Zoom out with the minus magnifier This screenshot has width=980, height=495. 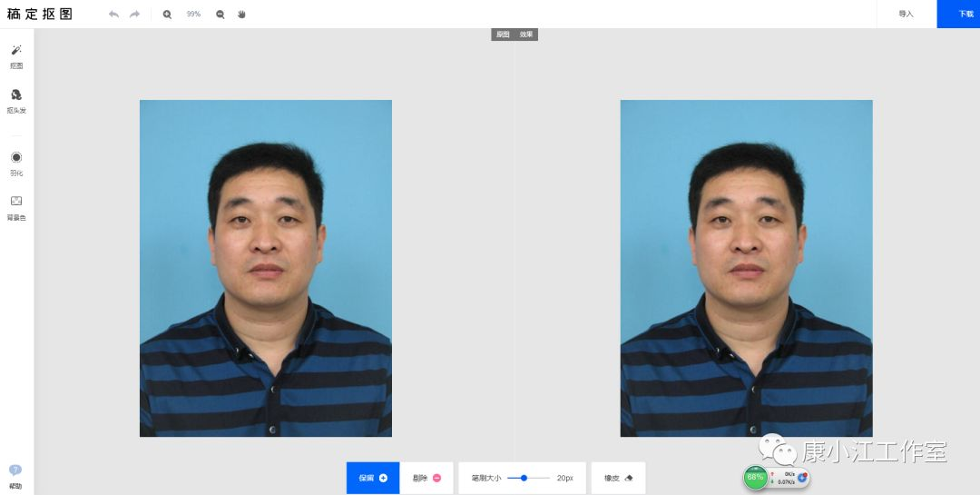tap(220, 15)
